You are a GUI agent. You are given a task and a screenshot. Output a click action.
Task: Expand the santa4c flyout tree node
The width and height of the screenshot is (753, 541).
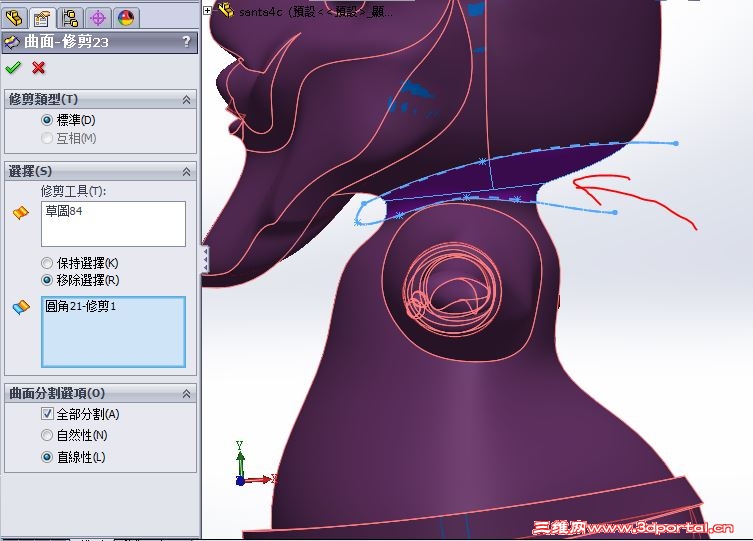pos(207,10)
